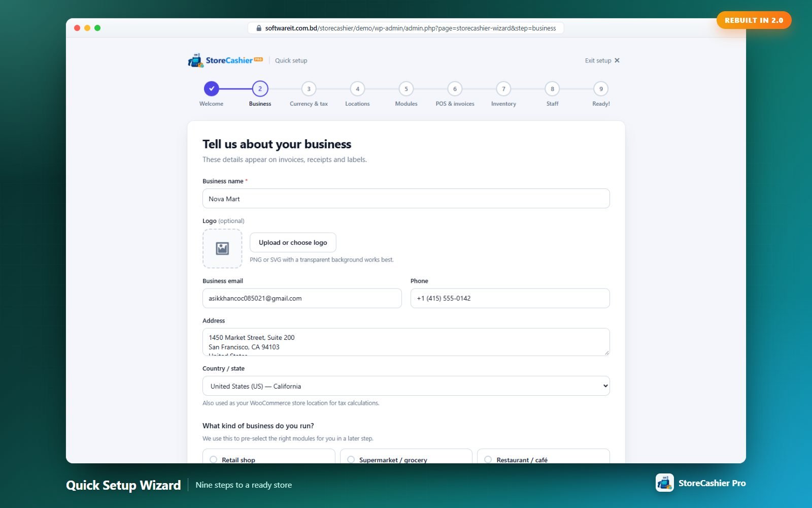Screen dimensions: 812x508
Task: Jump to step 3 Currency & tax
Action: 309,89
